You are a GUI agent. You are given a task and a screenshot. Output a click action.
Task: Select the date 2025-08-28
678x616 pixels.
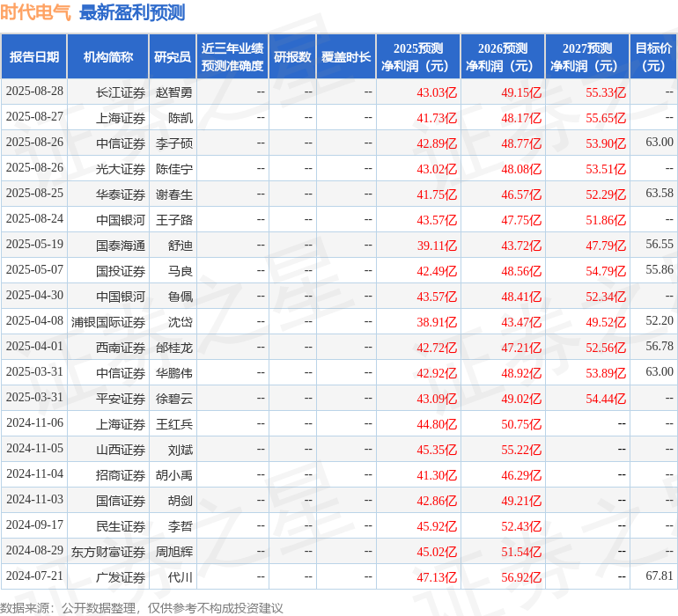click(x=34, y=92)
